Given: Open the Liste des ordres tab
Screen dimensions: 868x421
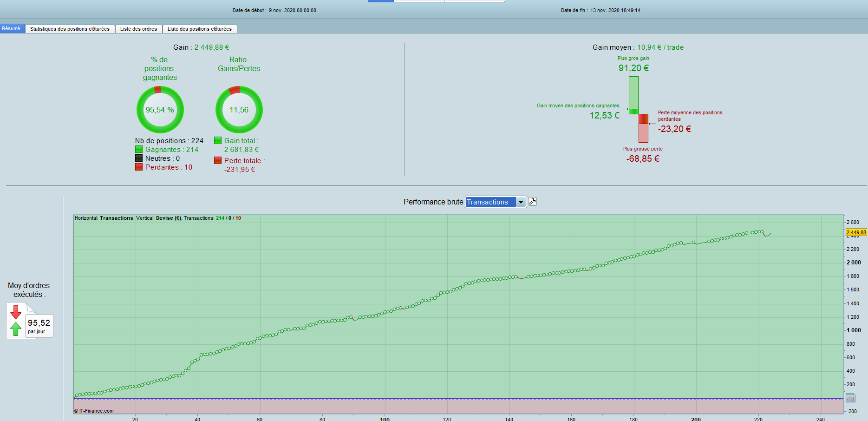Looking at the screenshot, I should coord(138,29).
